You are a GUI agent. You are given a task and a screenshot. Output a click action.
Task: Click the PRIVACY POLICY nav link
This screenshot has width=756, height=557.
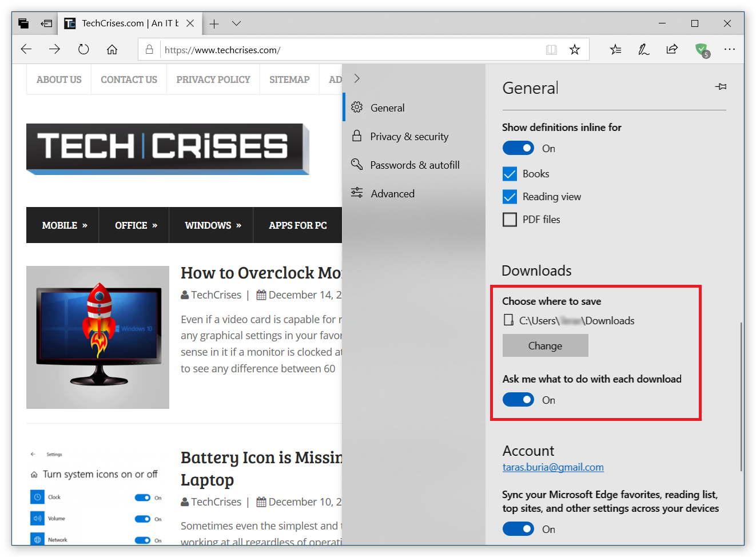[213, 79]
